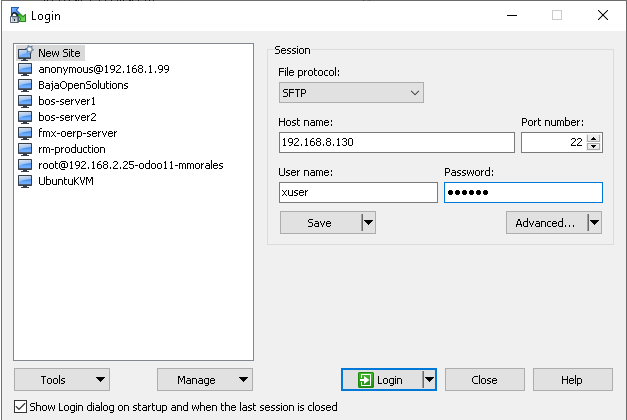The image size is (627, 420).
Task: Click the monitor icon beside rm-production
Action: click(25, 149)
